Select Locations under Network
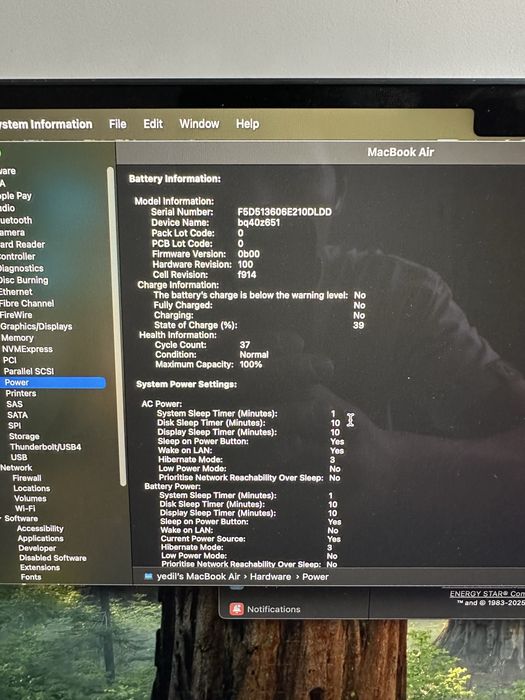 tap(32, 488)
